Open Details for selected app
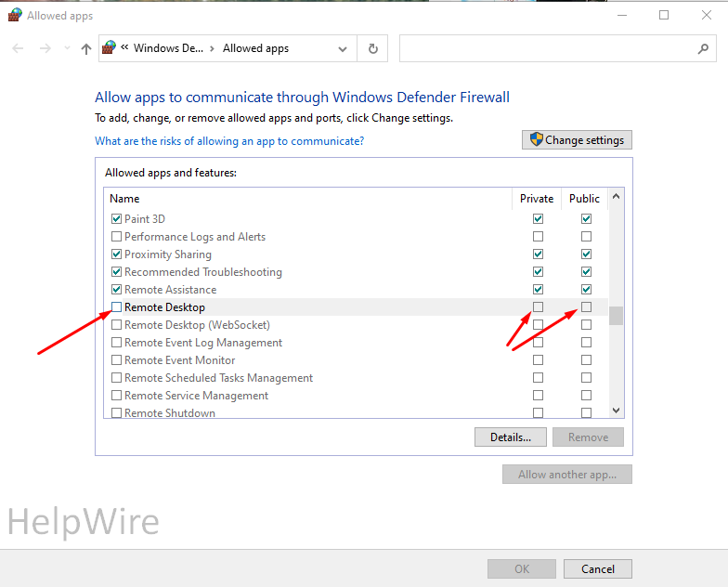Screen dimensions: 728x587 511,437
